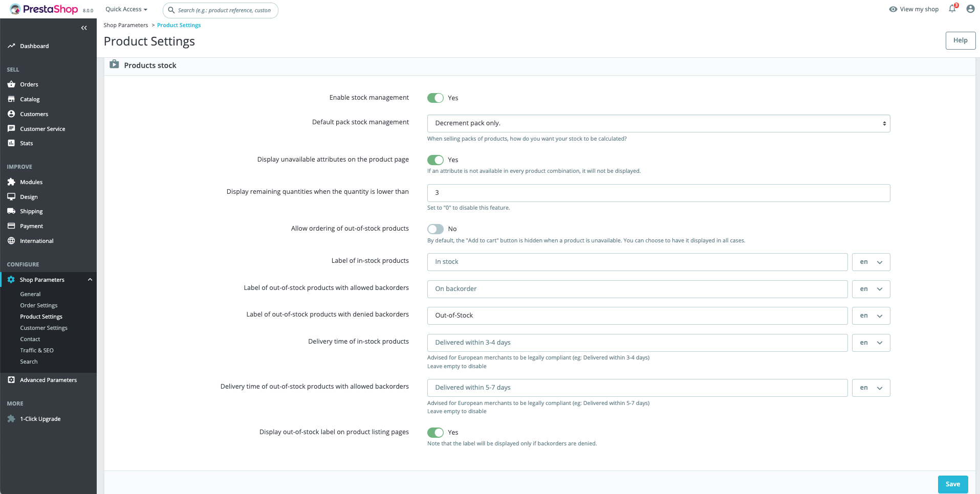
Task: Disable the Enable stock management toggle
Action: tap(435, 98)
